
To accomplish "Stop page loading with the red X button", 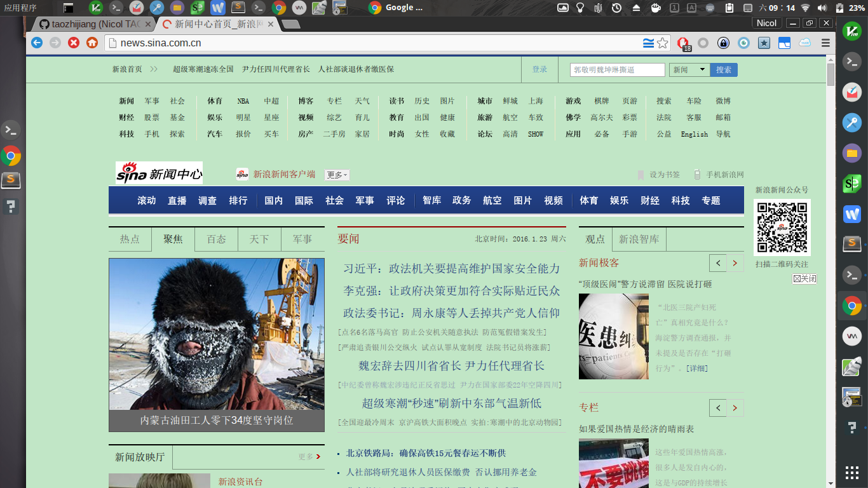I will tap(74, 43).
